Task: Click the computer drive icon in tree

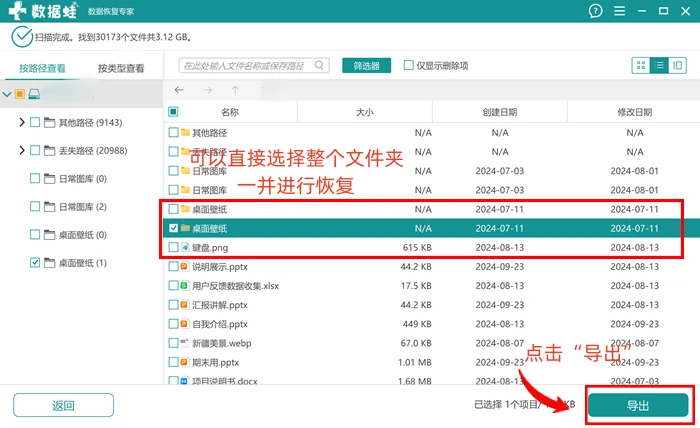Action: [34, 94]
